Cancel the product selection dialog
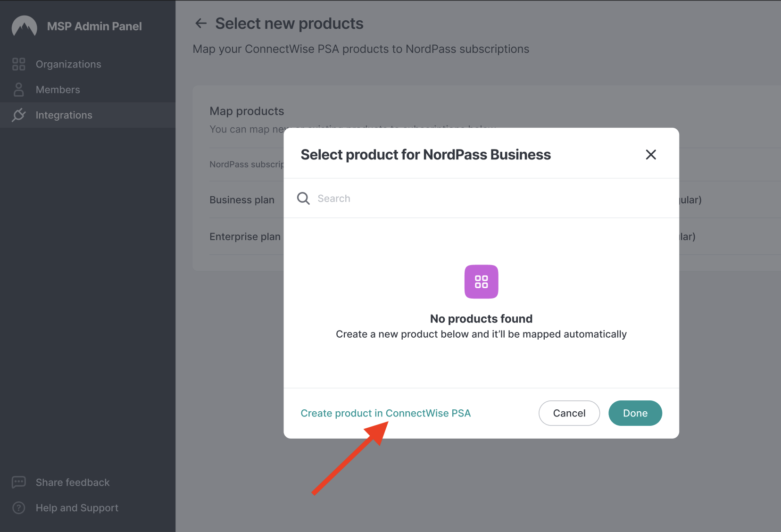 click(x=569, y=413)
